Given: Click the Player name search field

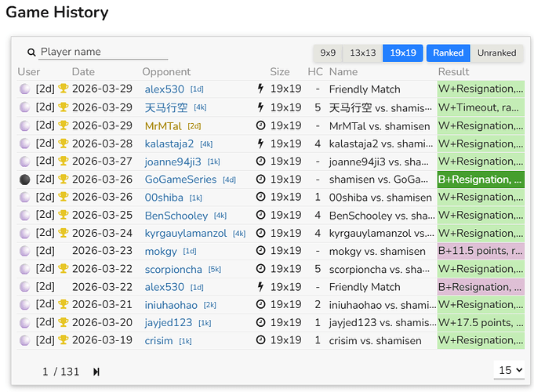Looking at the screenshot, I should (103, 52).
